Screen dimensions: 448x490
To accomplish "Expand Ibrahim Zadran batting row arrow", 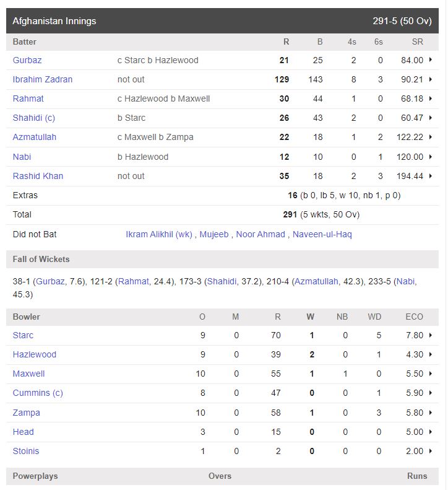I will click(x=430, y=79).
